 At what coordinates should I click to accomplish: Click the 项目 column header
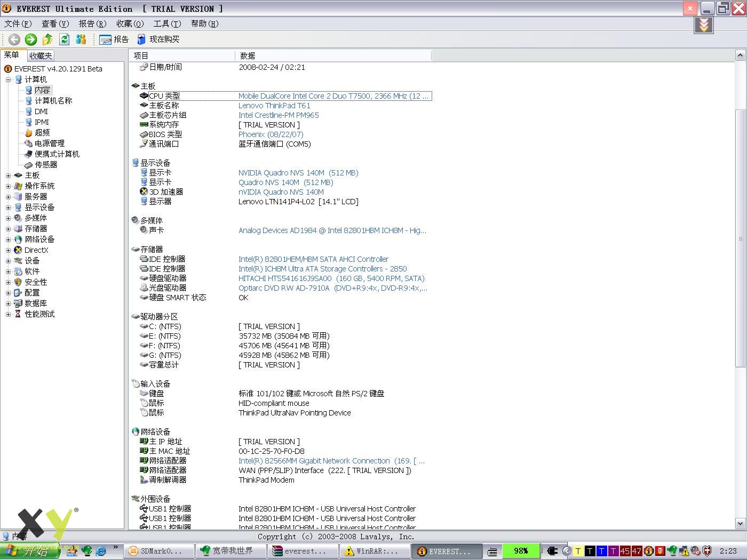[x=181, y=55]
